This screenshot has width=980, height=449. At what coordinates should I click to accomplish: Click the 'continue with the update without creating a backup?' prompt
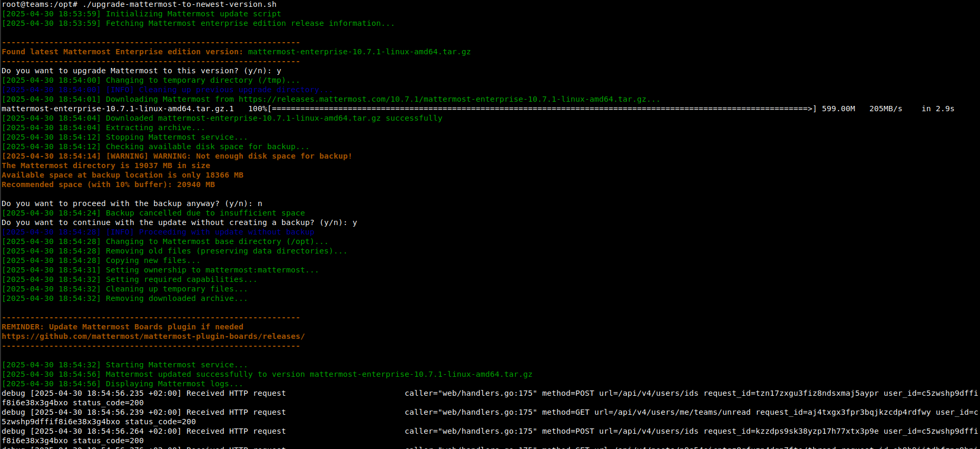[x=179, y=222]
